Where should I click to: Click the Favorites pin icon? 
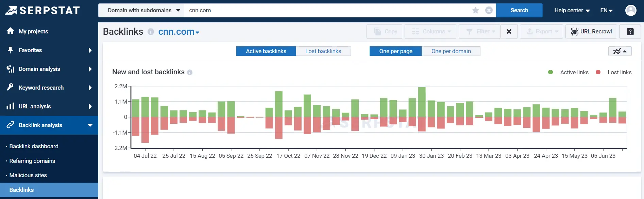tap(11, 50)
